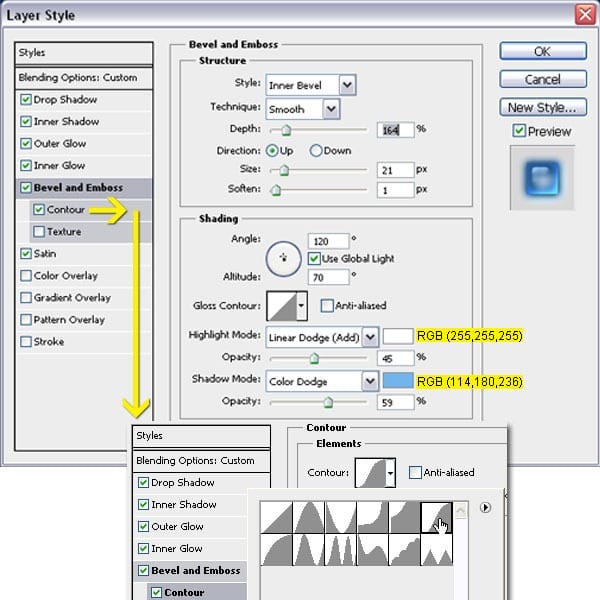
Task: Select Contour sub-item in main list
Action: tap(65, 210)
